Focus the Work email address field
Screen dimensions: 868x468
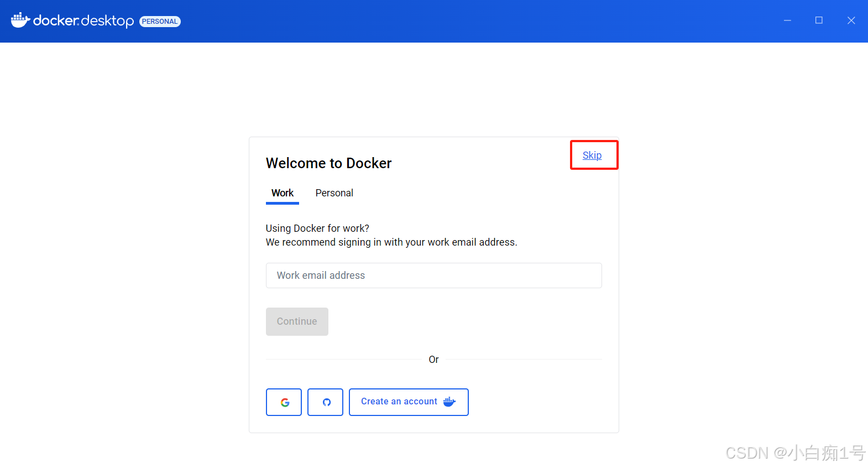click(x=433, y=275)
